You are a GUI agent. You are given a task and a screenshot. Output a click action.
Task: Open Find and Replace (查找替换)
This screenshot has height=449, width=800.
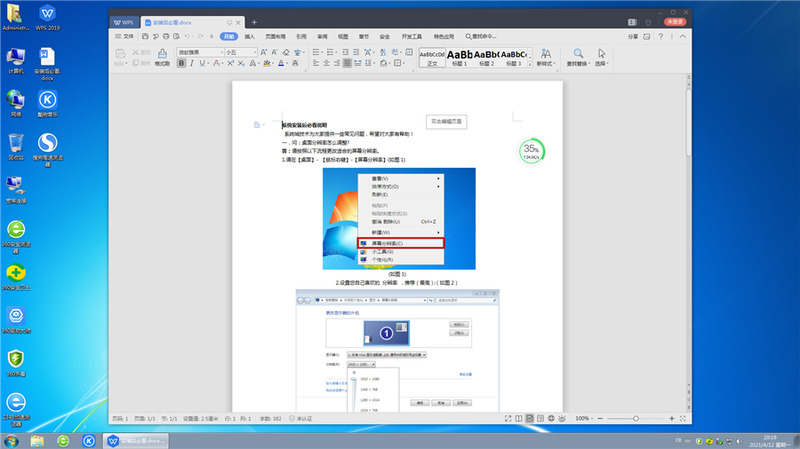coord(578,58)
